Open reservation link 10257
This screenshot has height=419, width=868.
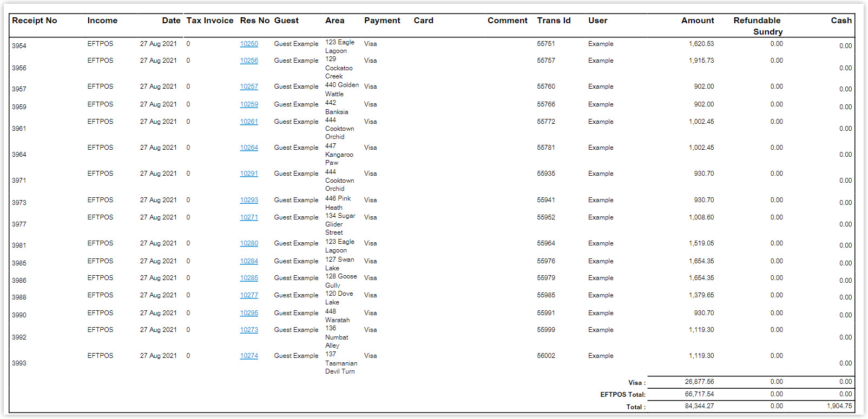pyautogui.click(x=249, y=87)
